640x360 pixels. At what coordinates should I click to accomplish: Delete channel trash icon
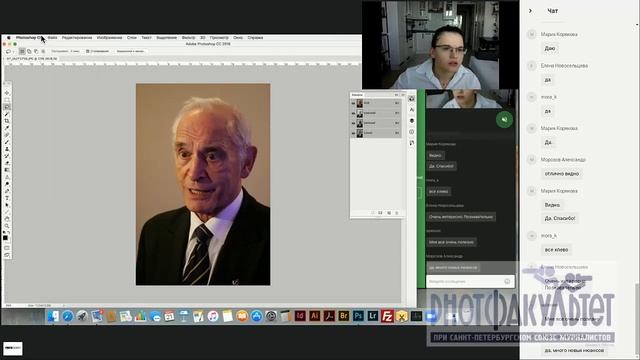coord(397,213)
